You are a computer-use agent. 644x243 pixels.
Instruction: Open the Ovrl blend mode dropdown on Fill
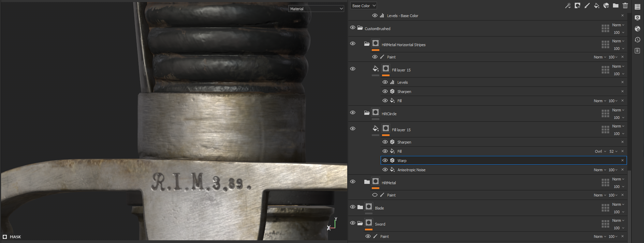(600, 151)
